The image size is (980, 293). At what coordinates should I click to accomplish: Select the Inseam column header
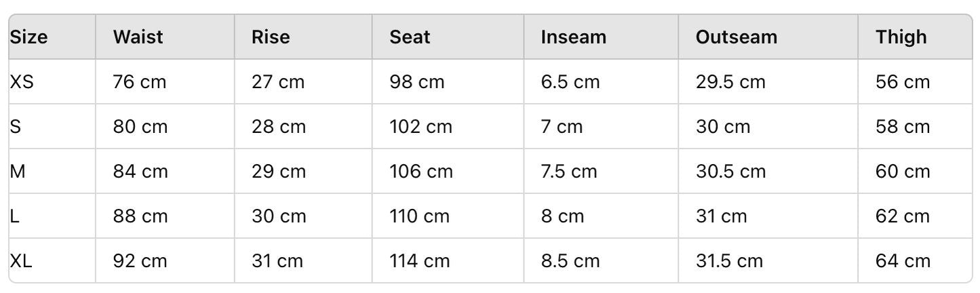point(574,37)
